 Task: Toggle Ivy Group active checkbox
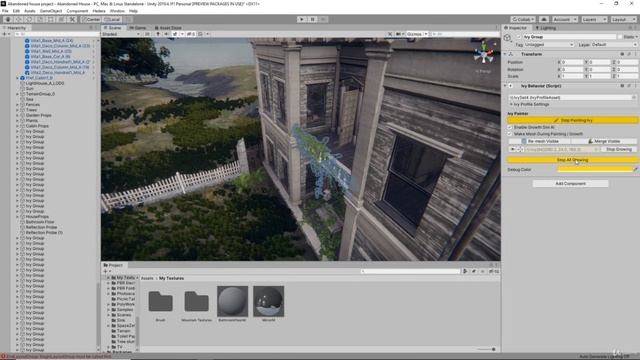click(x=519, y=37)
